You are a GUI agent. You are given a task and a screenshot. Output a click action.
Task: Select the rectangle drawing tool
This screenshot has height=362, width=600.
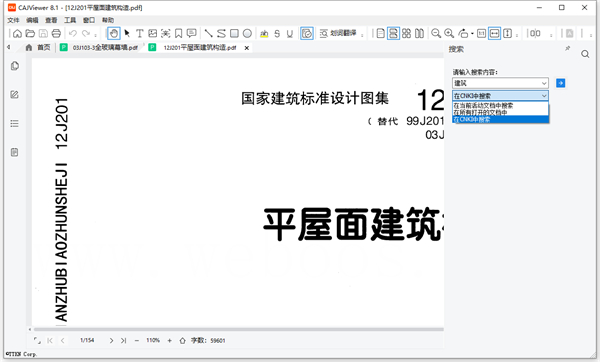pos(235,34)
